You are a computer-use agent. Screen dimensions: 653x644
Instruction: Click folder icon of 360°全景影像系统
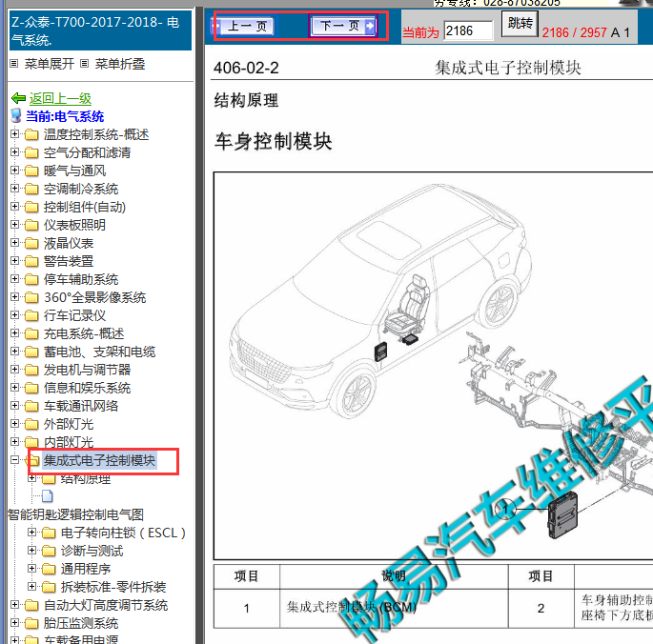[x=31, y=297]
